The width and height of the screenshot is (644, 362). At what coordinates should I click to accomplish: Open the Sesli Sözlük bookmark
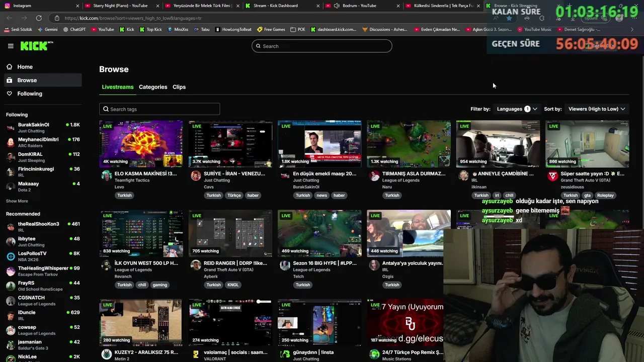18,29
